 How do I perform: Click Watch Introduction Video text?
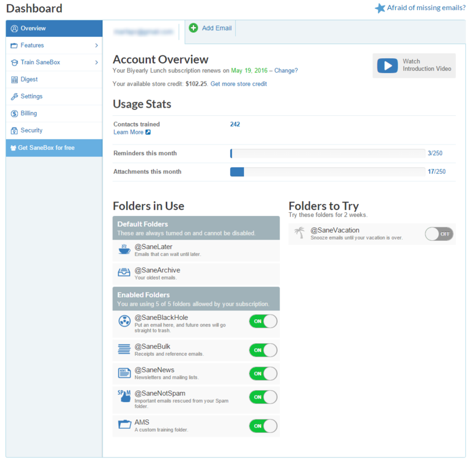point(427,65)
